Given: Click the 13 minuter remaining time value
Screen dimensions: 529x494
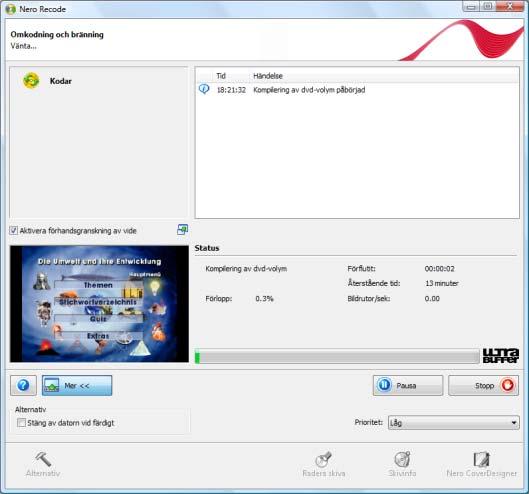Looking at the screenshot, I should click(x=442, y=283).
